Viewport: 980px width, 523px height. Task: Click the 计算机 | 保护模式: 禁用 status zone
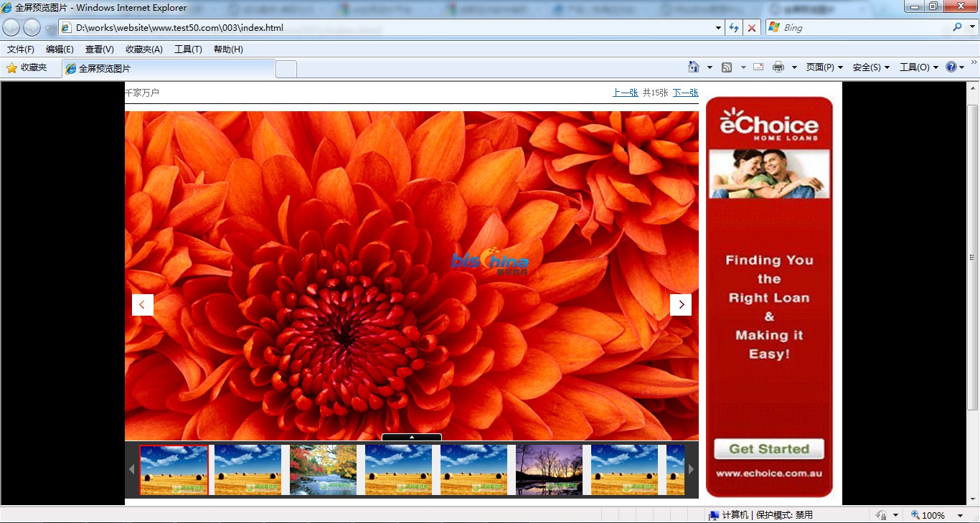click(x=768, y=515)
